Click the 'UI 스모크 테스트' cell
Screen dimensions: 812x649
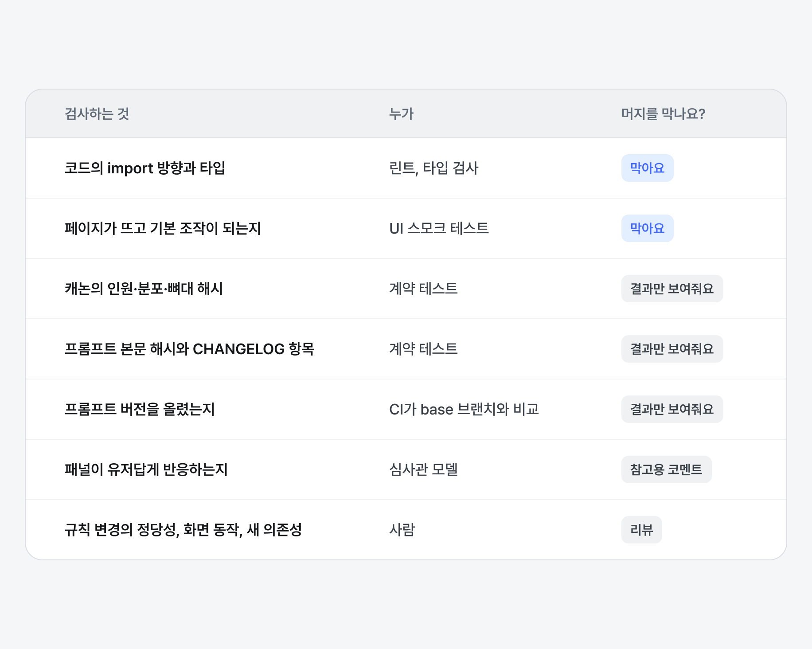(439, 228)
